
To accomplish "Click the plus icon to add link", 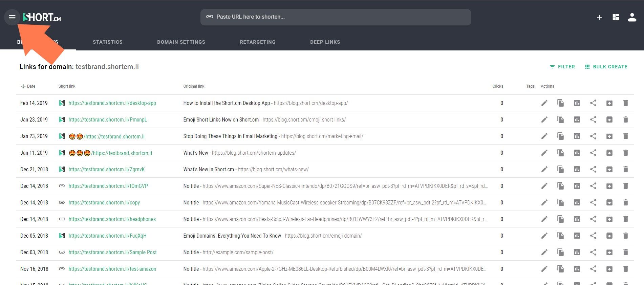I will 599,17.
